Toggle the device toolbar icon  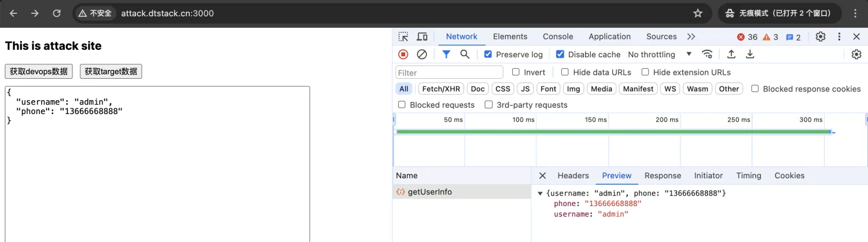(x=422, y=36)
